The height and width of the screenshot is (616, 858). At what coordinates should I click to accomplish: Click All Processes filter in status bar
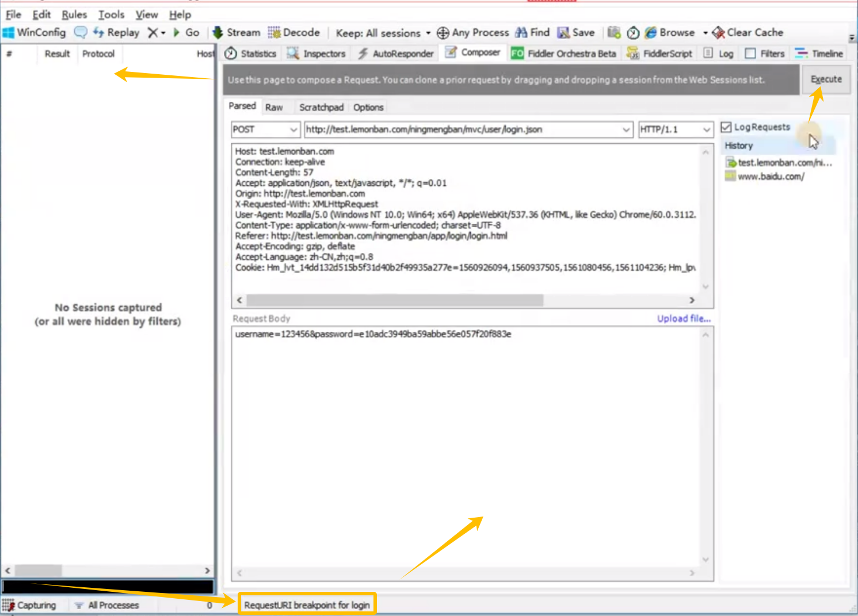[x=107, y=605]
